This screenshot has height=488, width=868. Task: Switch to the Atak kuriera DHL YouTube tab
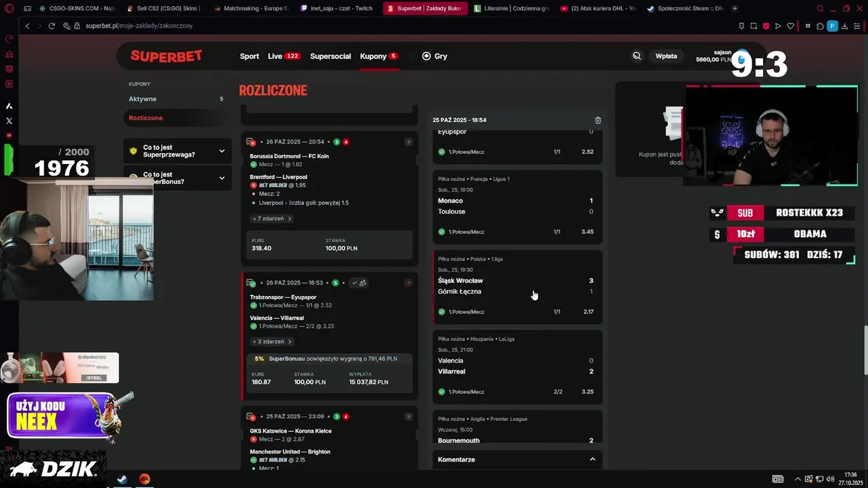pyautogui.click(x=599, y=9)
